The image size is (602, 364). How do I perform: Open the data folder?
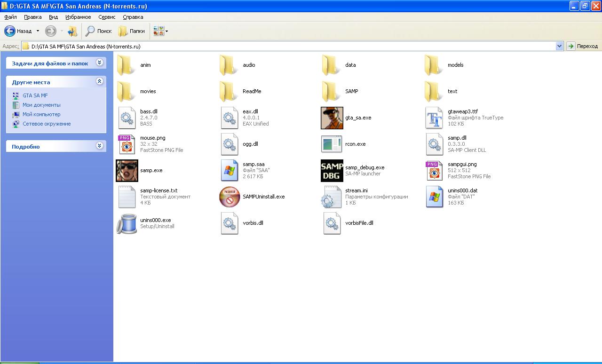[332, 65]
